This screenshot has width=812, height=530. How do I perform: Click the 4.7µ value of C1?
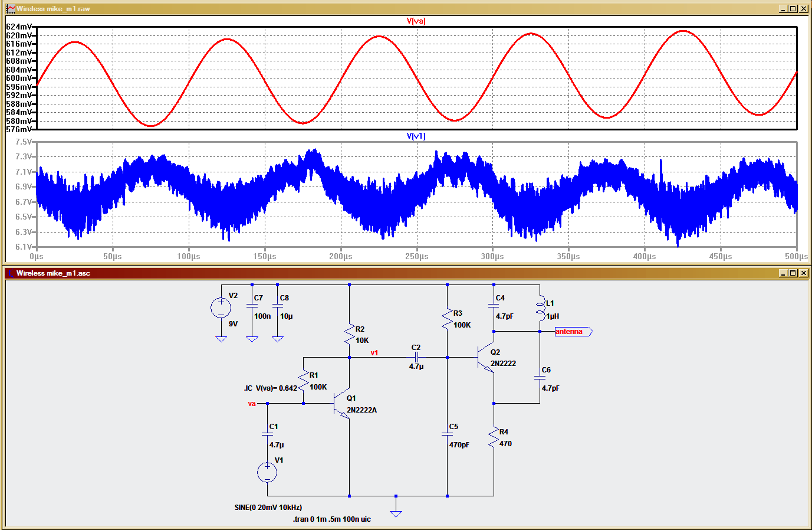tap(276, 445)
